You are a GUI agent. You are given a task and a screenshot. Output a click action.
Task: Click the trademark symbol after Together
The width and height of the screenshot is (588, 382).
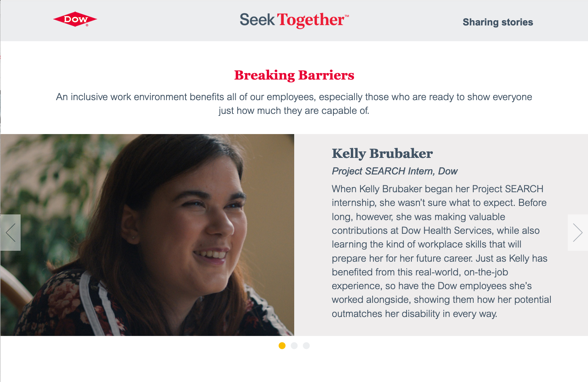click(x=346, y=16)
